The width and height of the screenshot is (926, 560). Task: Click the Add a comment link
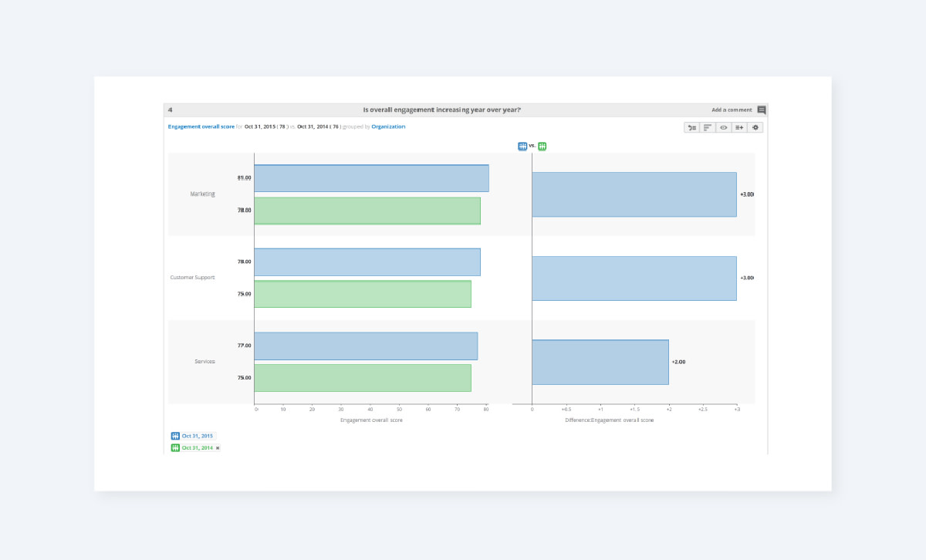tap(732, 110)
